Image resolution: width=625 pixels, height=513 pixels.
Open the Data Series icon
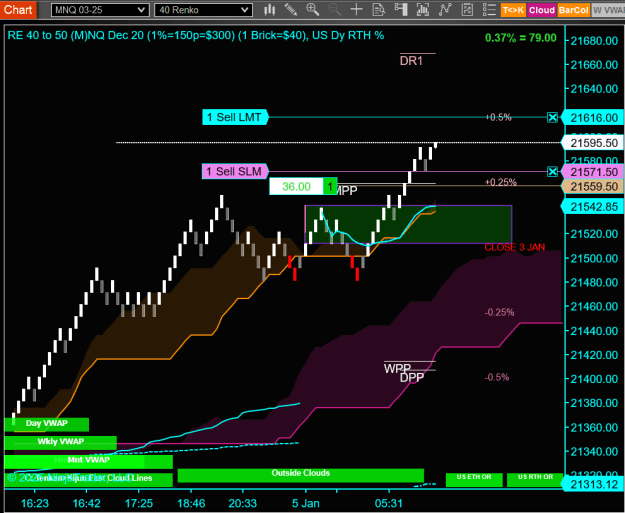click(423, 10)
